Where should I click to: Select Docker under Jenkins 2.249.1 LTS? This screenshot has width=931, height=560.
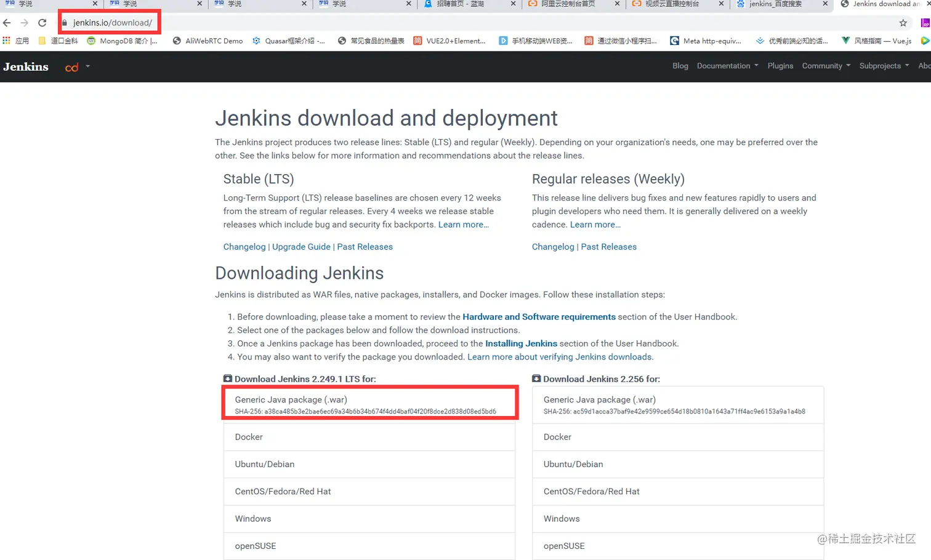(369, 437)
